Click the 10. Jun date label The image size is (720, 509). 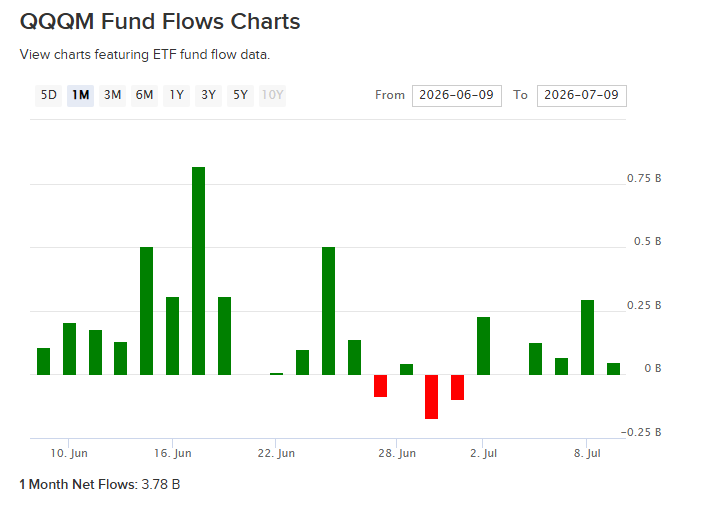pos(69,453)
